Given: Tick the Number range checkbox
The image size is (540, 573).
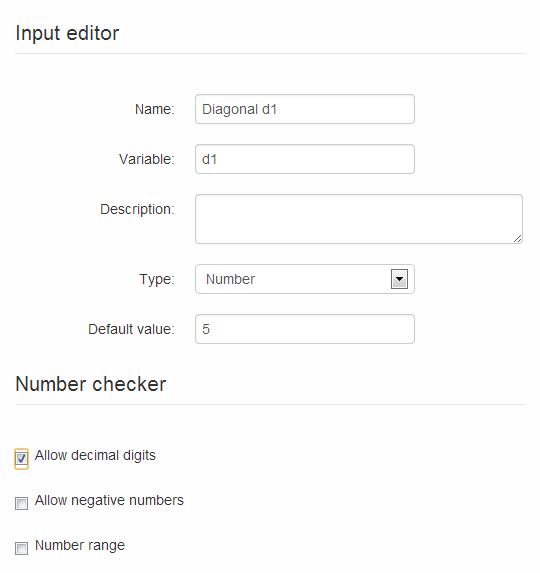Looking at the screenshot, I should point(21,548).
